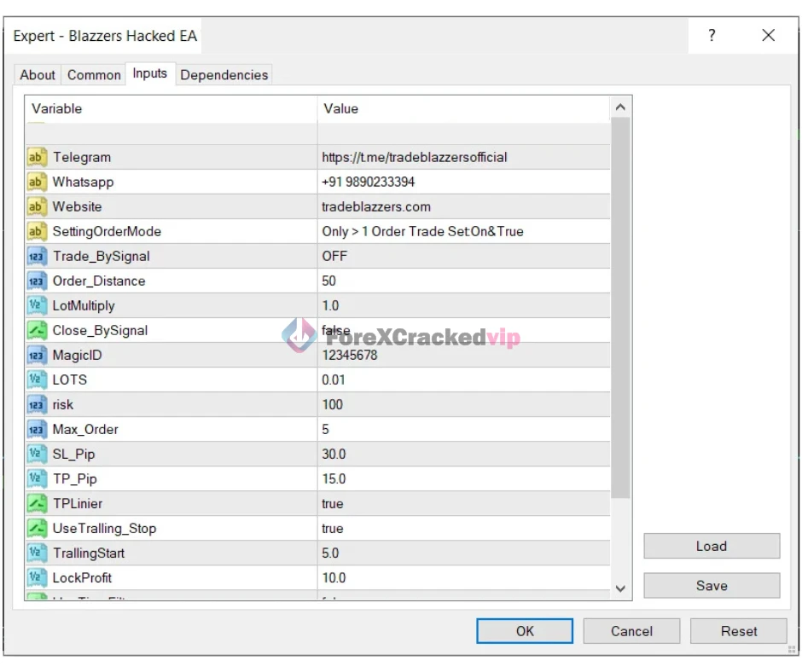Toggle the TPLinier true value
Viewport: 802px width, 672px height.
click(x=463, y=503)
